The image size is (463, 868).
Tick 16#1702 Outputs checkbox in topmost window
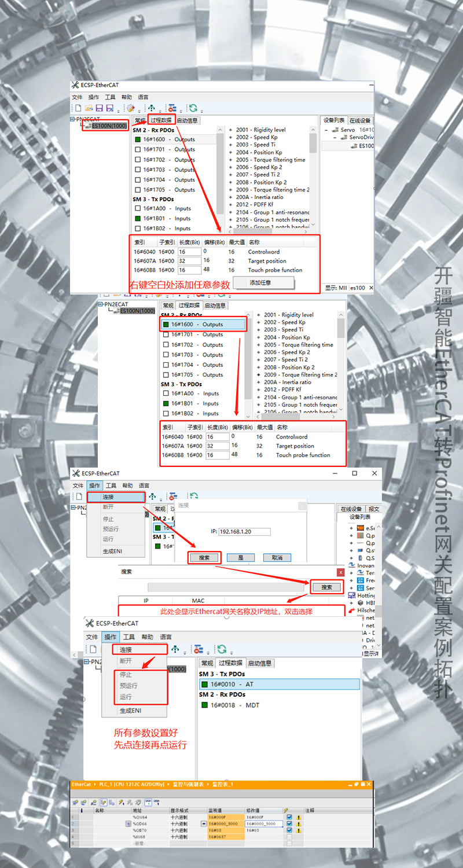pos(138,160)
